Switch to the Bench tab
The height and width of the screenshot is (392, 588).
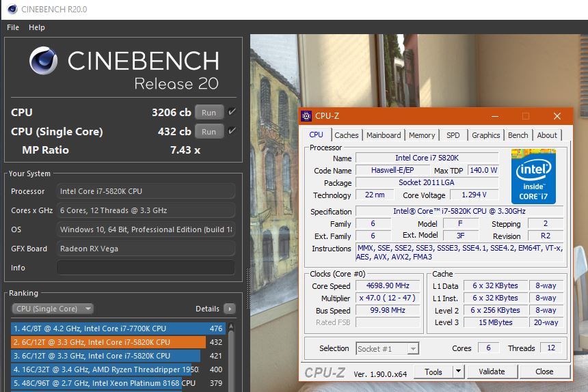click(518, 135)
